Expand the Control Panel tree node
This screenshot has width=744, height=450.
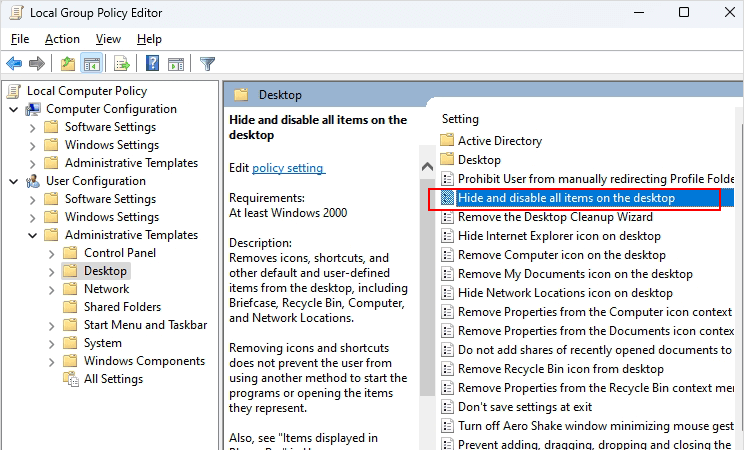(x=51, y=253)
